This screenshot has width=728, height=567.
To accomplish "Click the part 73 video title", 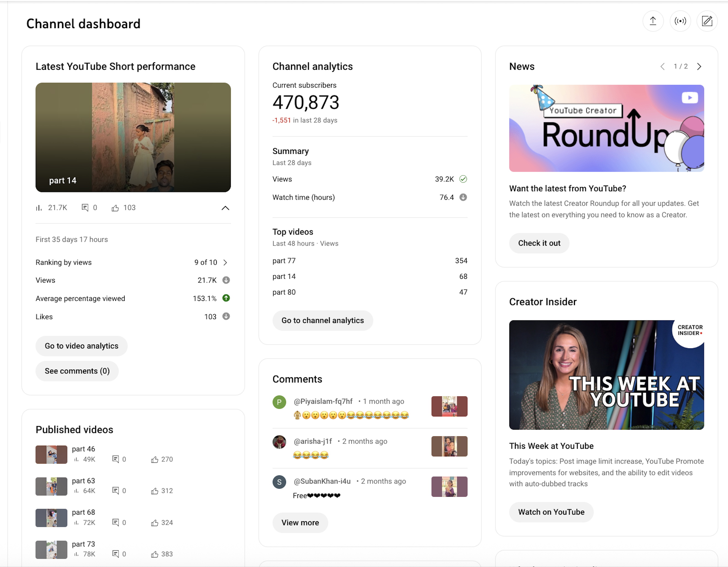I will 83,544.
